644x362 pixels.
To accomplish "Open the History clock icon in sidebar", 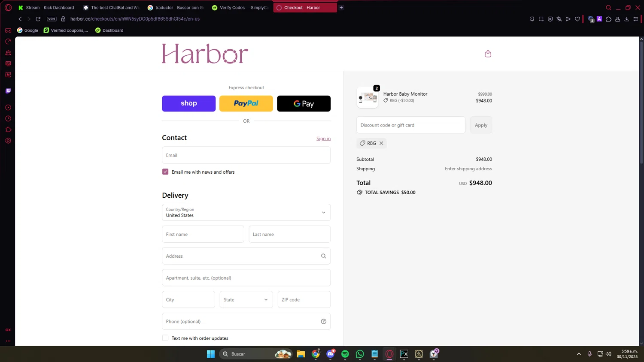I will [x=8, y=119].
